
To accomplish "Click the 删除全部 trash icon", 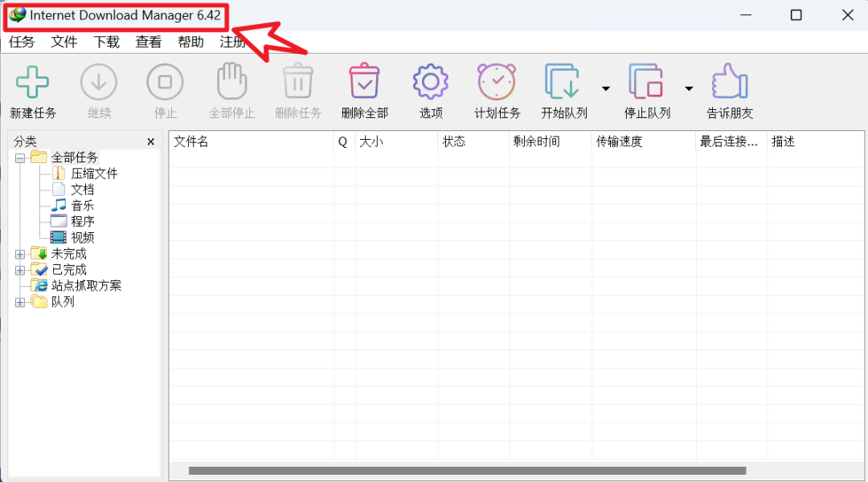I will pos(364,81).
